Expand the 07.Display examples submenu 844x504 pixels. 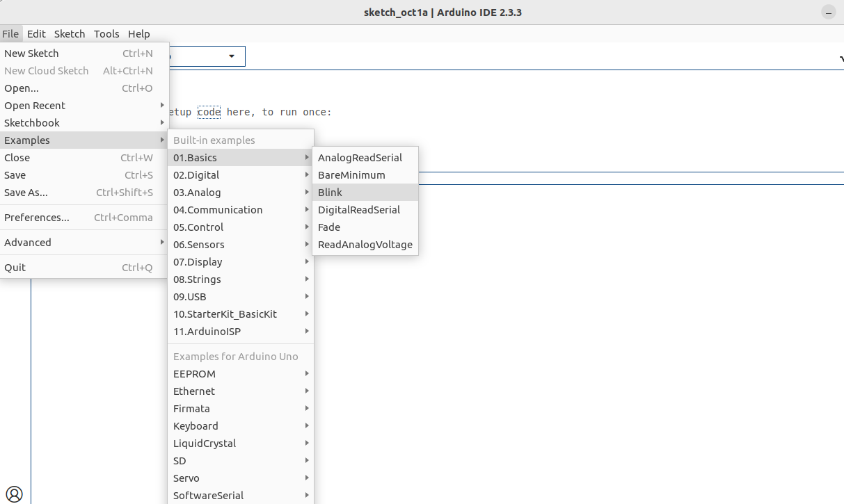click(241, 262)
